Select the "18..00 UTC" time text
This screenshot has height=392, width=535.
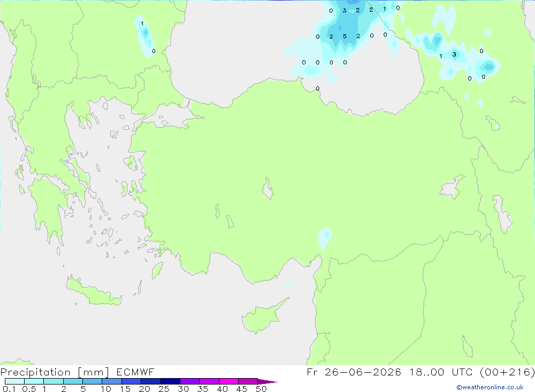[x=441, y=372]
